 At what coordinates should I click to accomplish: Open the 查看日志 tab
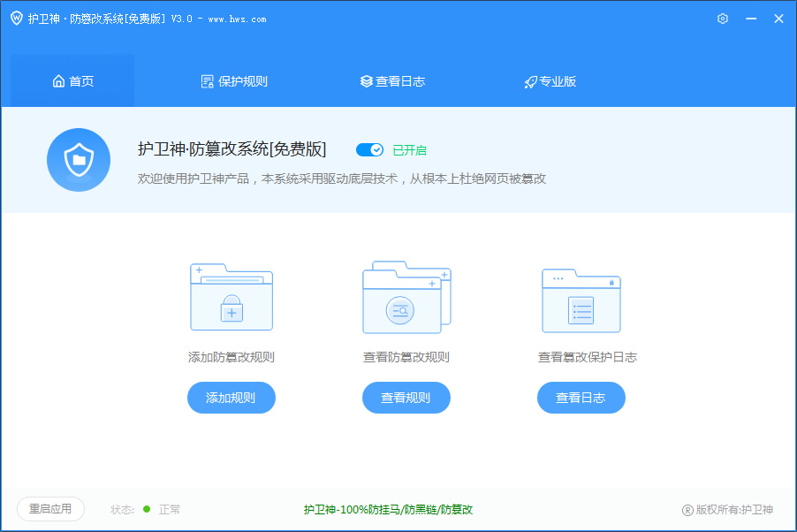(392, 80)
